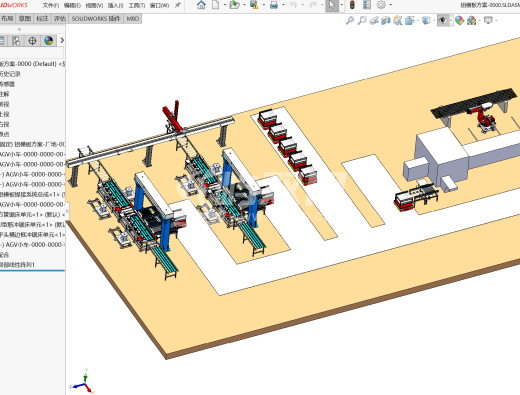Rebuild the model with traffic light icon
520x395 pixels.
352,5
